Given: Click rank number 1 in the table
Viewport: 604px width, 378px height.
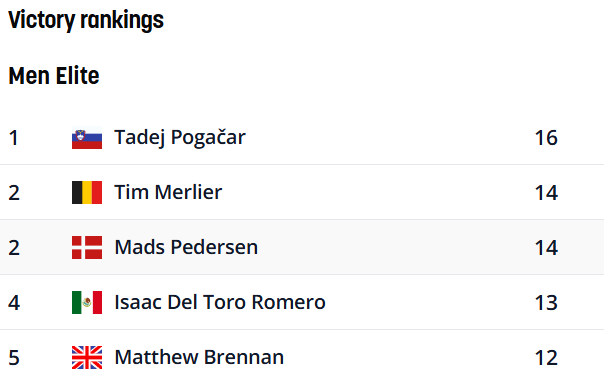Looking at the screenshot, I should tap(13, 138).
